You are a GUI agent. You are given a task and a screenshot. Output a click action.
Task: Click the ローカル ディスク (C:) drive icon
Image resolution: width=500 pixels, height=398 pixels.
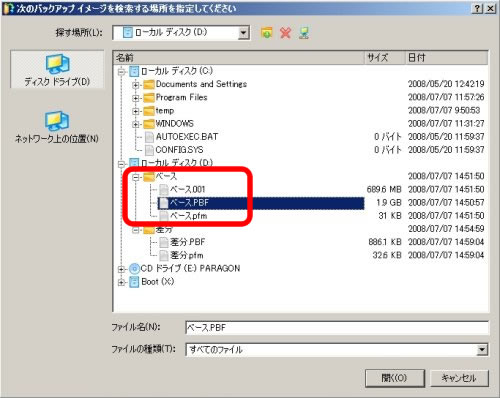134,71
